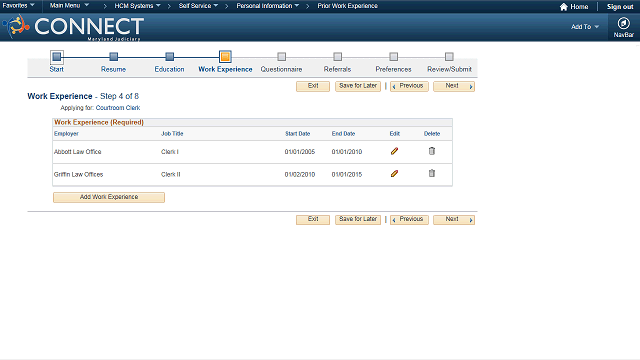Expand the Add To dropdown
Screen dimensions: 640x360
585,27
